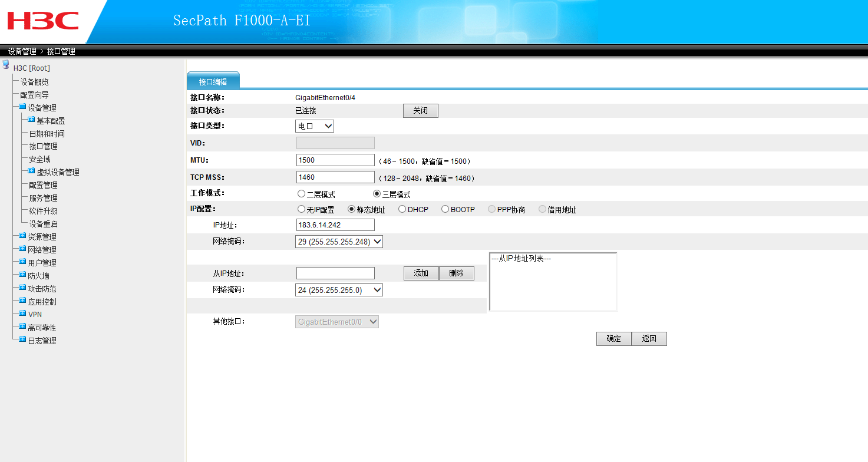Open the secondary 网络掩码 dropdown showing 24
The image size is (868, 462).
click(339, 290)
